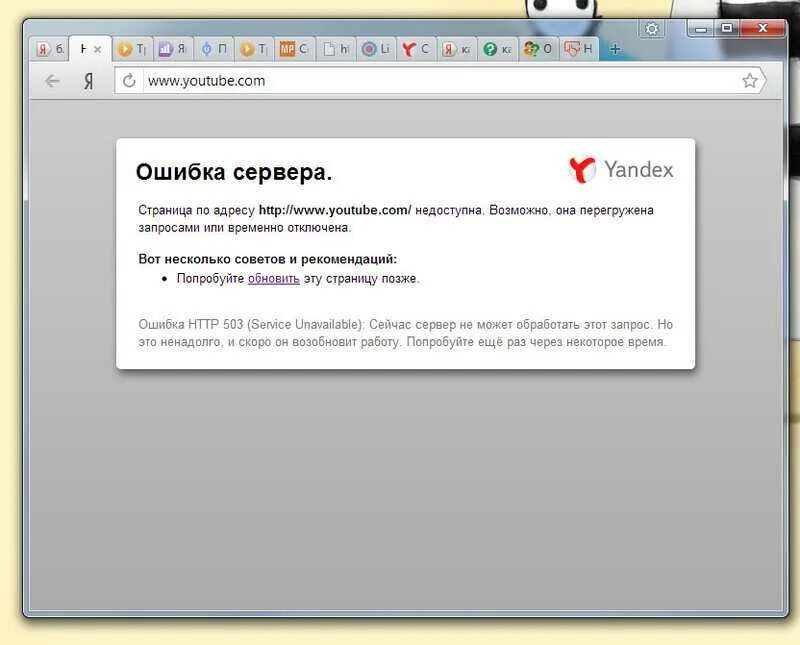Go back with the left arrow
The height and width of the screenshot is (645, 800).
pyautogui.click(x=52, y=81)
